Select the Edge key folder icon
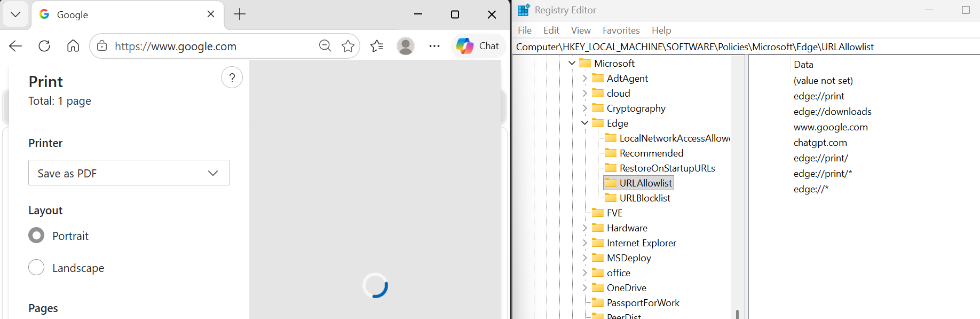The width and height of the screenshot is (980, 319). 598,123
